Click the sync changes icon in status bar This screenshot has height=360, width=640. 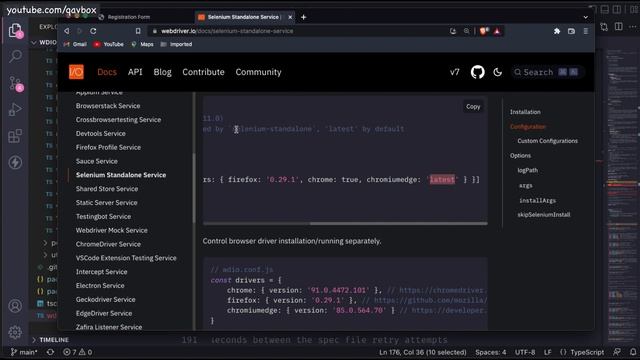coord(50,352)
